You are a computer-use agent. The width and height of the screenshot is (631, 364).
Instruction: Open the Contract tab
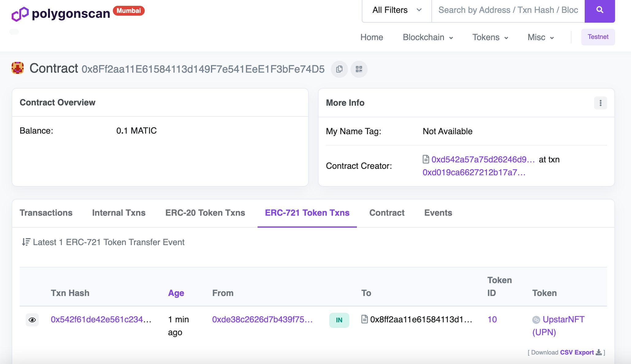pyautogui.click(x=387, y=213)
